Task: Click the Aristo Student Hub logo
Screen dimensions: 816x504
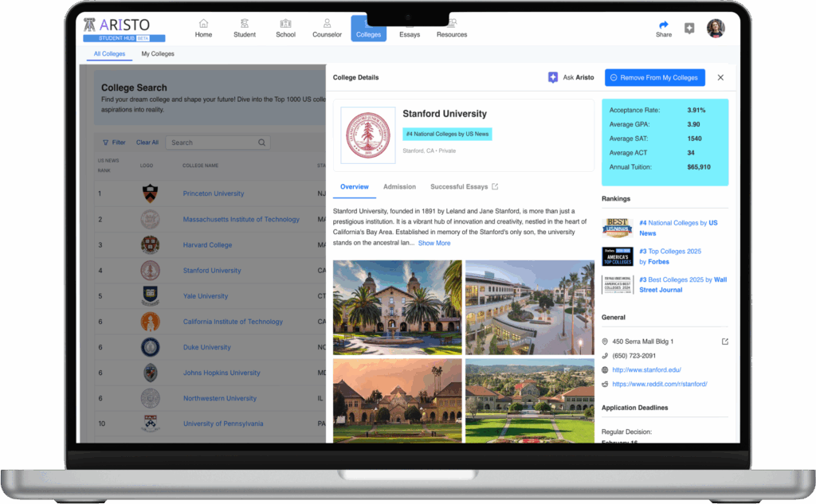Action: (x=124, y=29)
